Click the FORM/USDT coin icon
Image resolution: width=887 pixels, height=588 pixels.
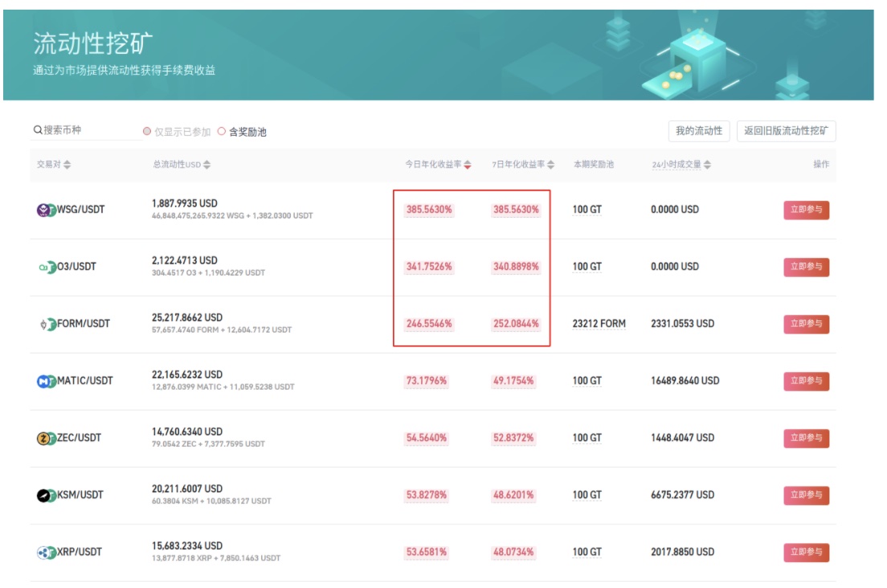(x=47, y=325)
